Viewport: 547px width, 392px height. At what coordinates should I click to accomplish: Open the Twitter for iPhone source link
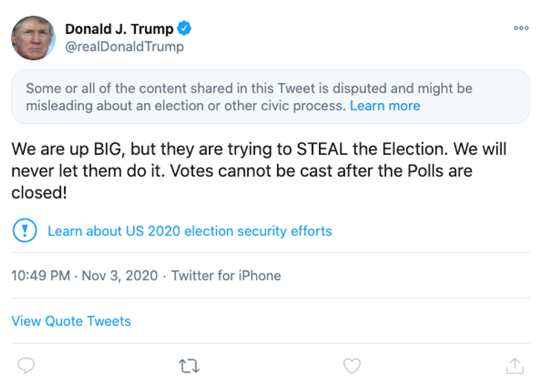(x=226, y=275)
